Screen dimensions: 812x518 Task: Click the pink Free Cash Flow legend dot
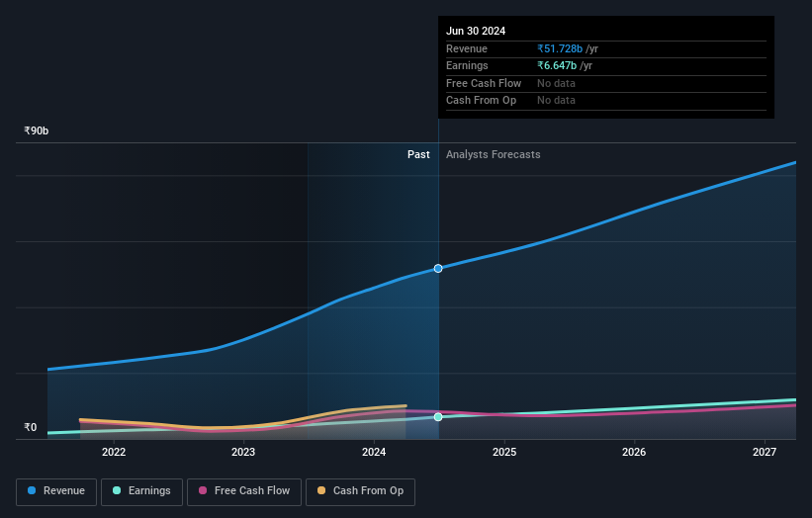[x=203, y=490]
